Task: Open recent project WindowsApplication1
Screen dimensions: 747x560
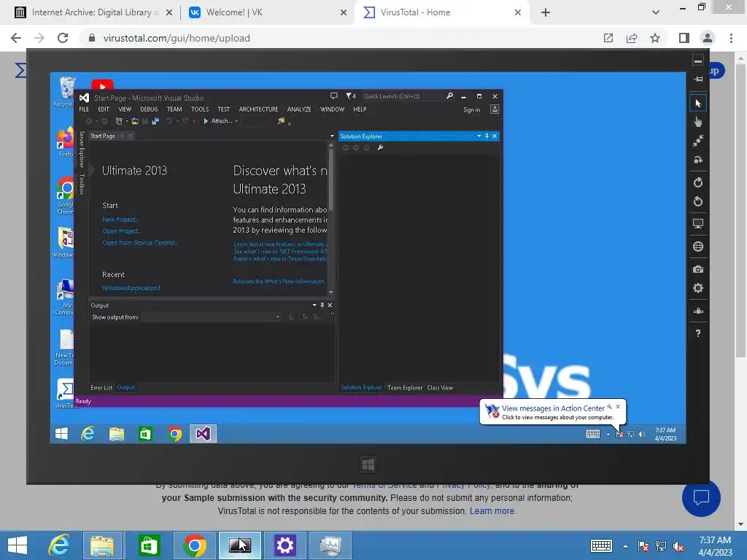Action: 131,287
